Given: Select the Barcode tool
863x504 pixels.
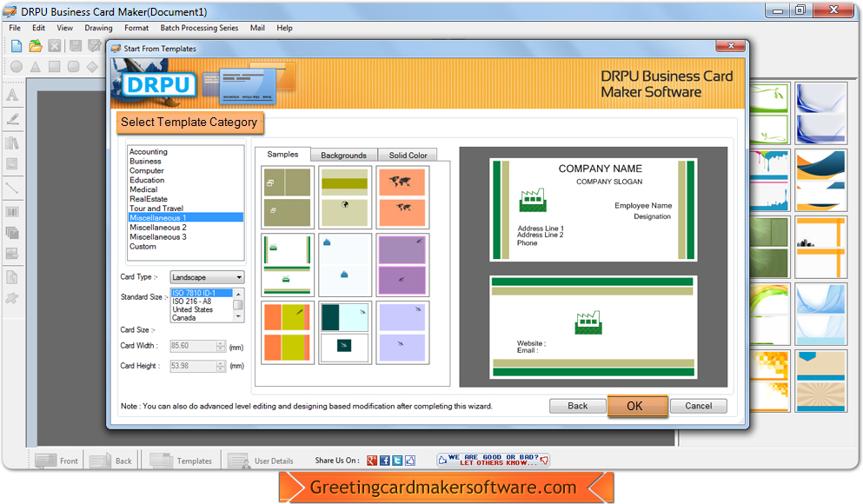Looking at the screenshot, I should click(12, 212).
